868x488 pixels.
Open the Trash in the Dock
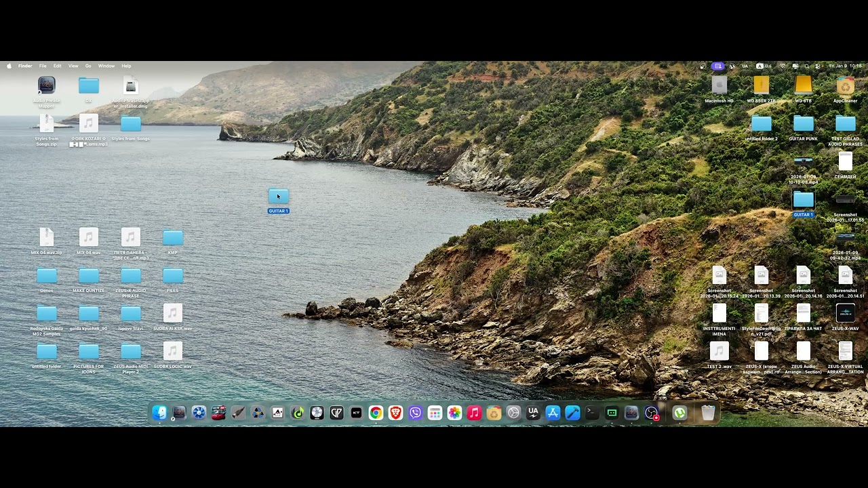click(x=708, y=413)
